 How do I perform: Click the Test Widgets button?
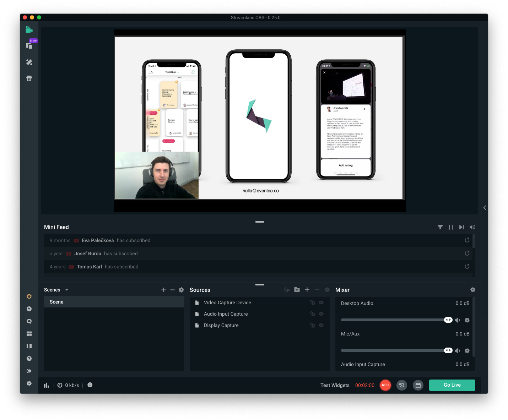point(335,385)
